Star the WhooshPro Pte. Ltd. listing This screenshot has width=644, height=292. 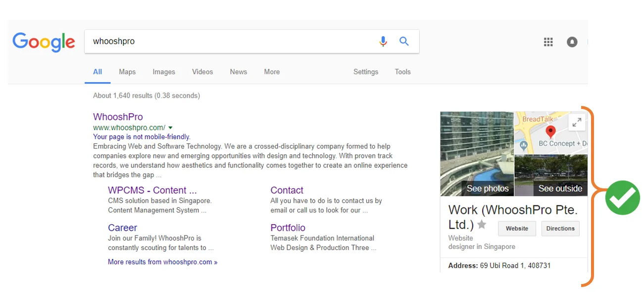click(x=482, y=225)
